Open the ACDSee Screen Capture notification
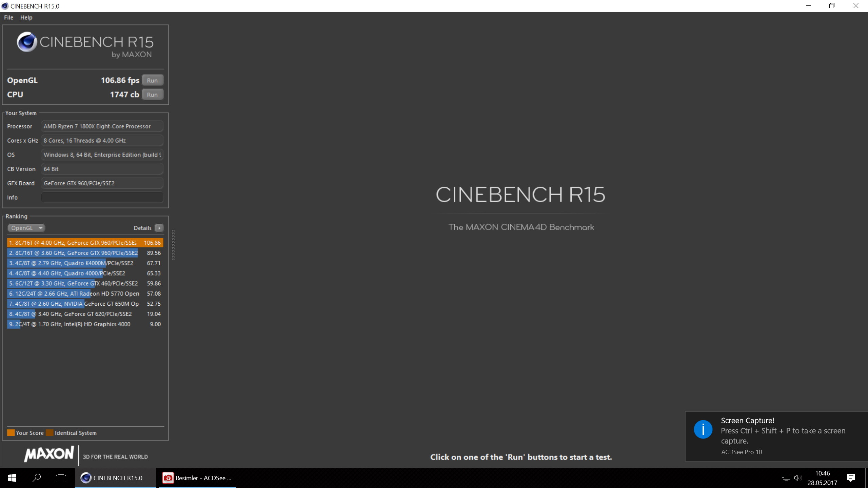Screen dimensions: 868x488 pyautogui.click(x=776, y=436)
